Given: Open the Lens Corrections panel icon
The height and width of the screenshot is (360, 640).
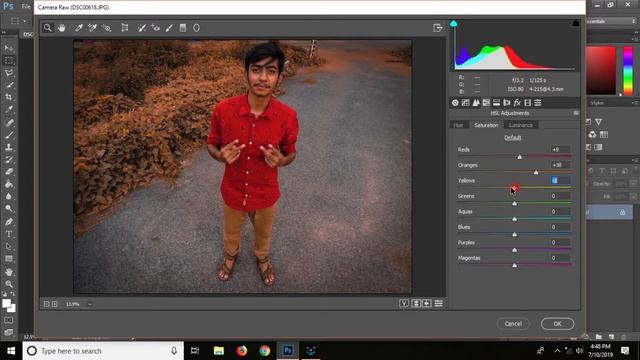Looking at the screenshot, I should 507,103.
